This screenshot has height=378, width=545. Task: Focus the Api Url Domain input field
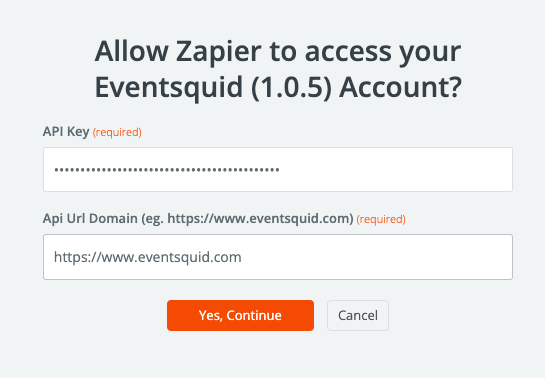(278, 257)
